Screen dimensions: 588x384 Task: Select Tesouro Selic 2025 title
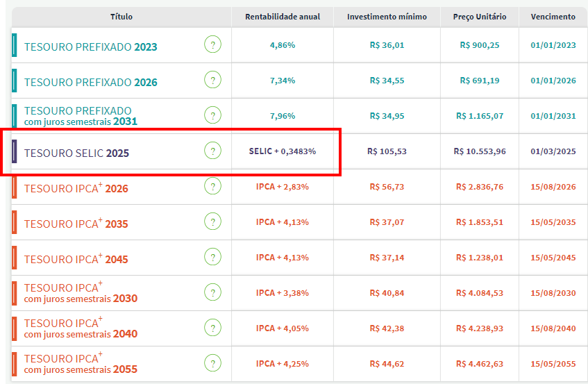pos(76,153)
